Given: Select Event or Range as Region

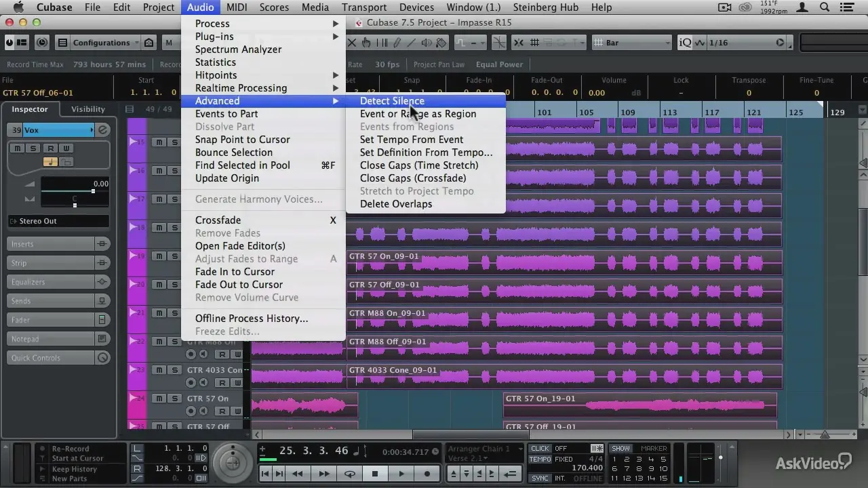Looking at the screenshot, I should (x=425, y=114).
